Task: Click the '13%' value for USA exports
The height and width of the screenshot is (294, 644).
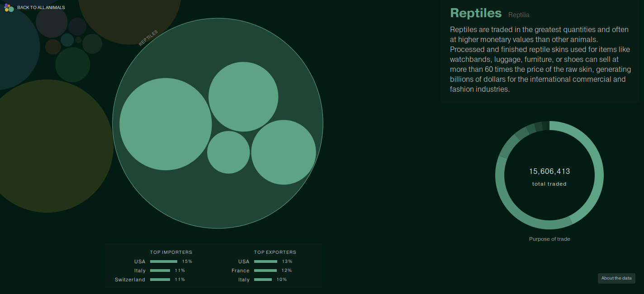Action: coord(287,261)
